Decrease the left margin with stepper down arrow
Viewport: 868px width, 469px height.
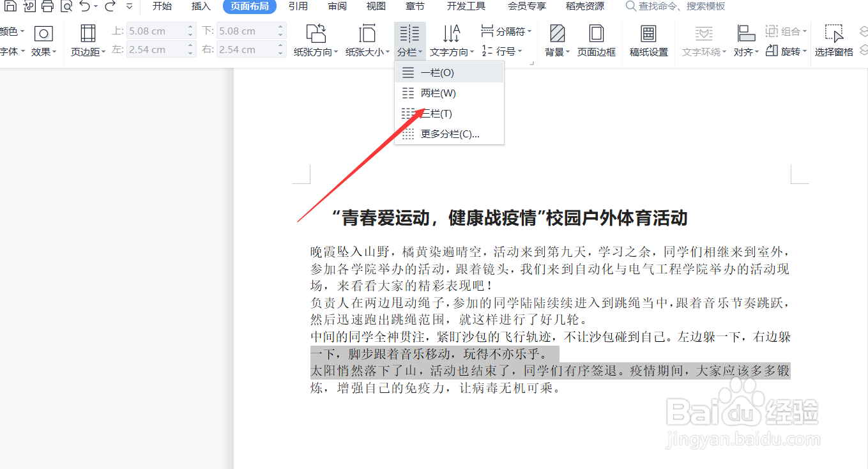tap(190, 53)
